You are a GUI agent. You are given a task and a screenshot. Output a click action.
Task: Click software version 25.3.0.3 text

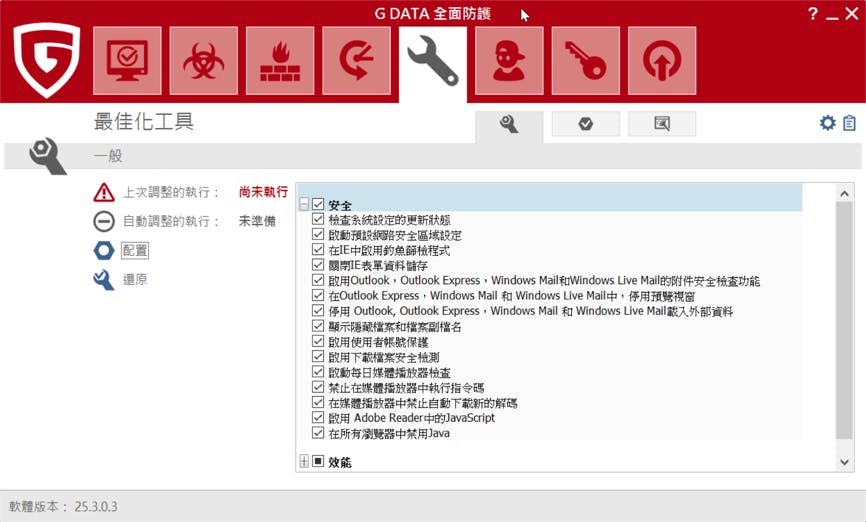(x=96, y=507)
